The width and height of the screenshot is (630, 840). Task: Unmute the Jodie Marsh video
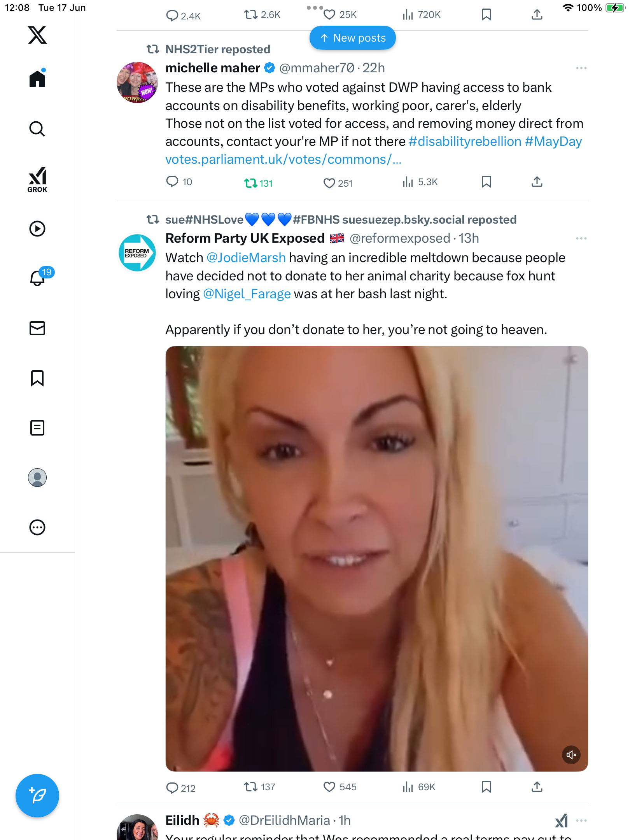pyautogui.click(x=571, y=755)
